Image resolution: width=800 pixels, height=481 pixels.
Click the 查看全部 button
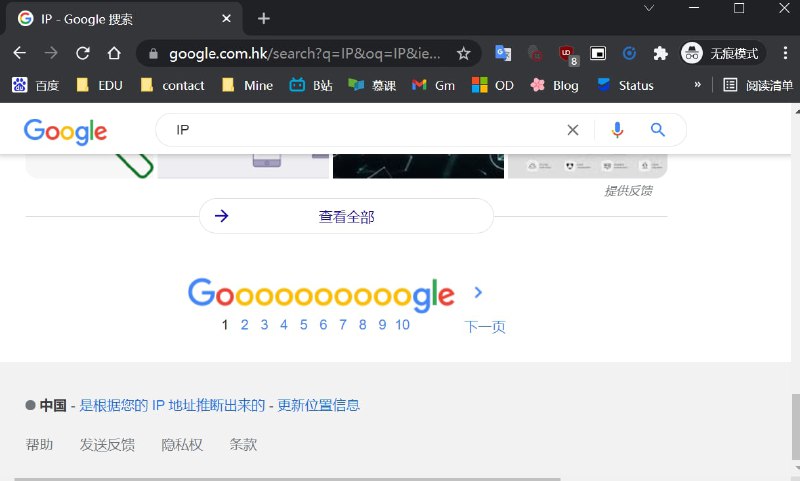tap(346, 216)
